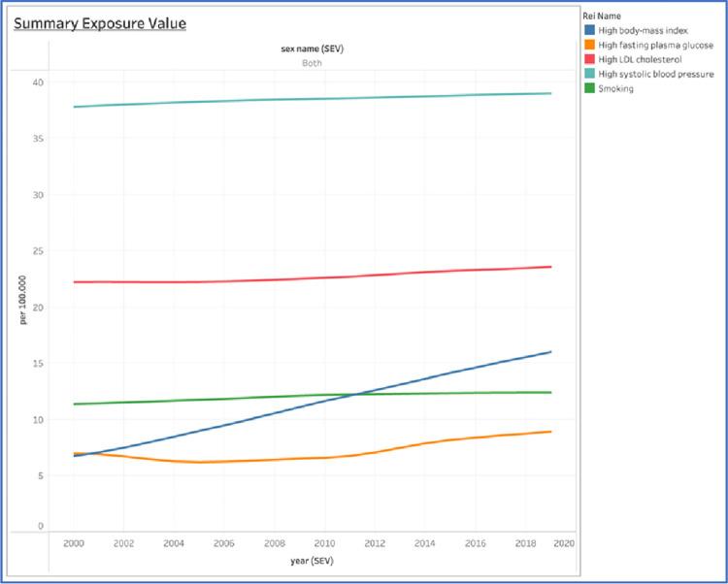Image resolution: width=728 pixels, height=584 pixels.
Task: Click the 2000 tick label on the x-axis
Action: [x=73, y=545]
